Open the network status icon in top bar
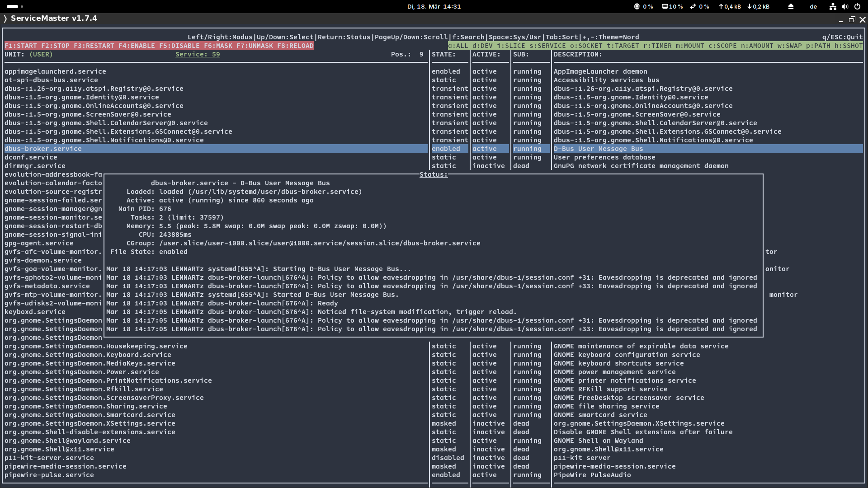Screen dimensions: 868x488 pyautogui.click(x=833, y=6)
